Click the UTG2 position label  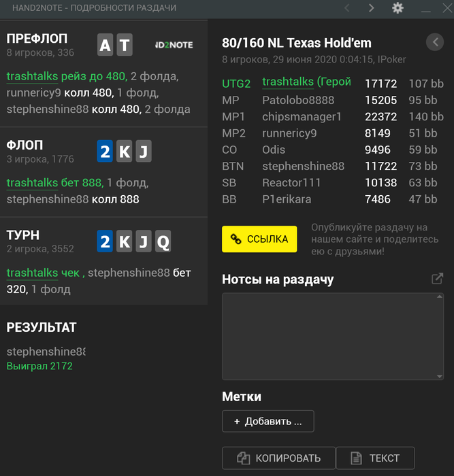click(236, 84)
